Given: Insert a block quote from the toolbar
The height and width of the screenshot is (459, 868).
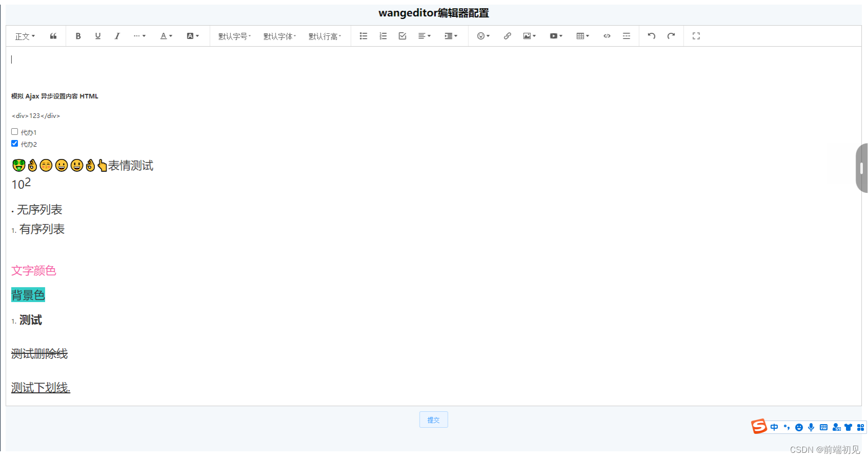Looking at the screenshot, I should pyautogui.click(x=53, y=36).
